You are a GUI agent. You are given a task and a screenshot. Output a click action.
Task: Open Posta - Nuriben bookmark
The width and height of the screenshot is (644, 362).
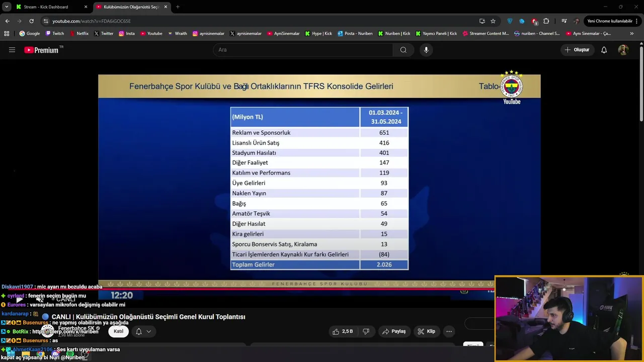(x=355, y=34)
